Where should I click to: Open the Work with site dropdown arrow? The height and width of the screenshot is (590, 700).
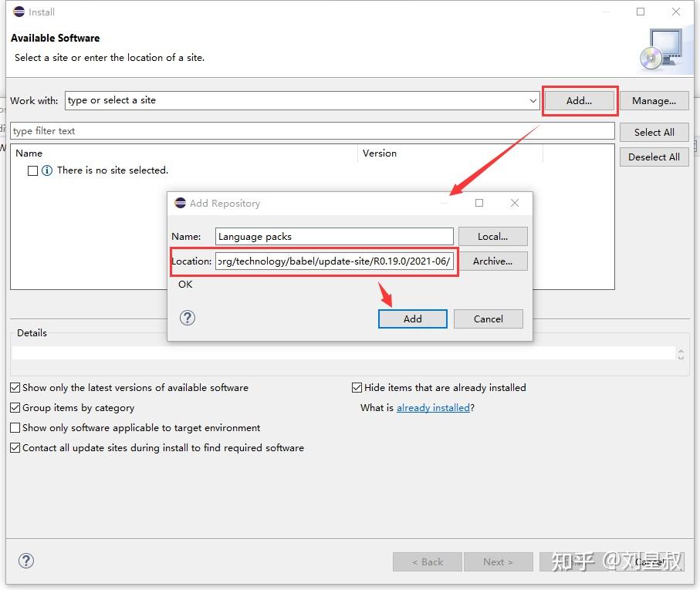coord(533,101)
